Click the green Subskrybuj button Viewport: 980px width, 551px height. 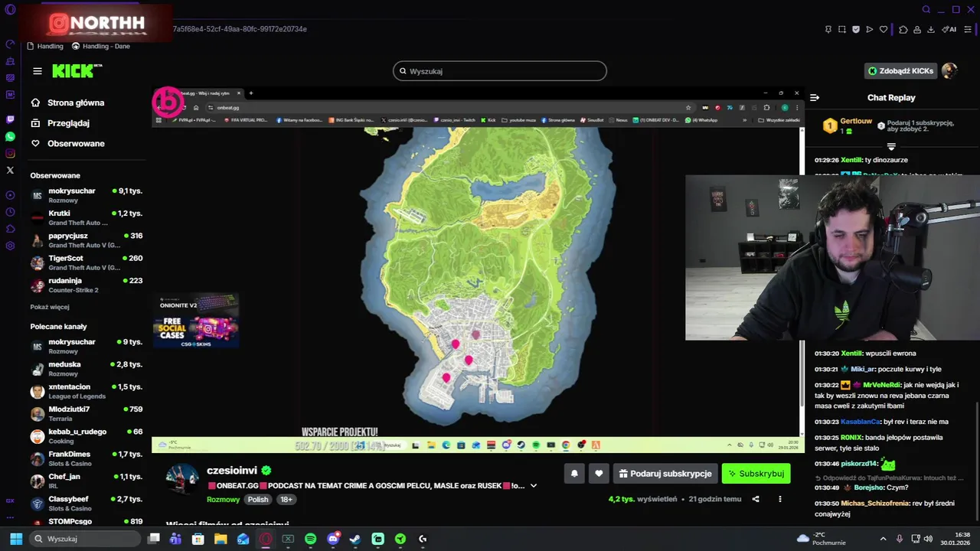point(756,474)
